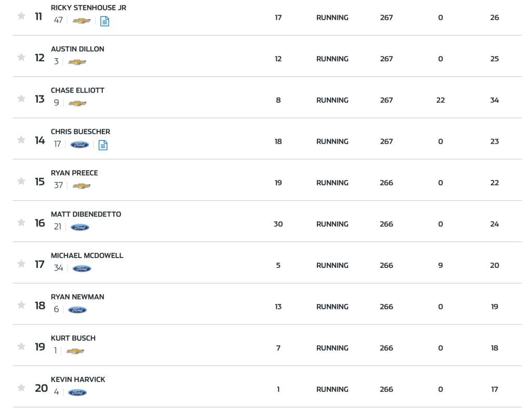Screen dimensions: 532x408
Task: Open Chris Buescher's notes document icon
Action: tap(103, 145)
